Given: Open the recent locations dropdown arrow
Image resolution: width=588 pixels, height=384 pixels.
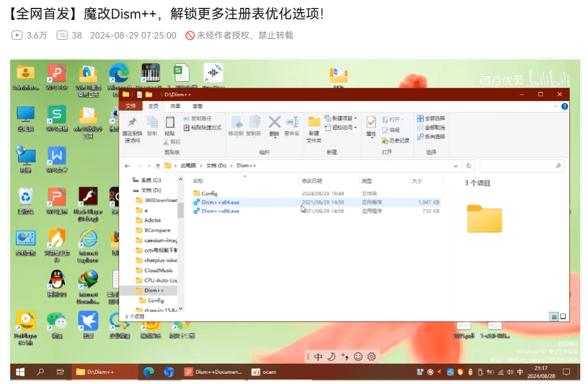Looking at the screenshot, I should [149, 166].
